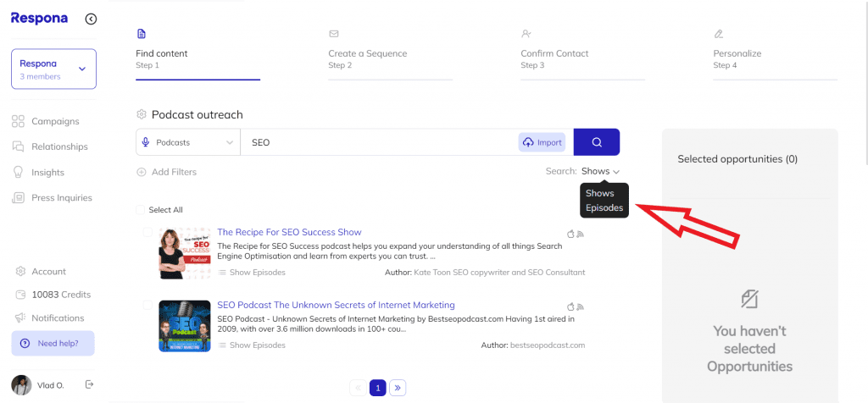Screen dimensions: 868x403
Task: Click the Selected opportunities (0) heading
Action: 737,159
